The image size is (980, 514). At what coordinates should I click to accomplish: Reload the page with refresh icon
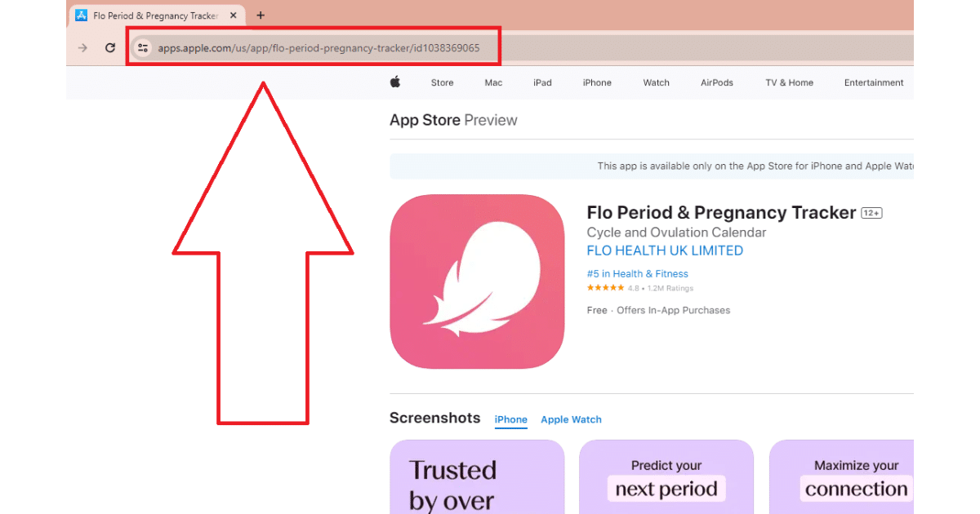pyautogui.click(x=110, y=48)
